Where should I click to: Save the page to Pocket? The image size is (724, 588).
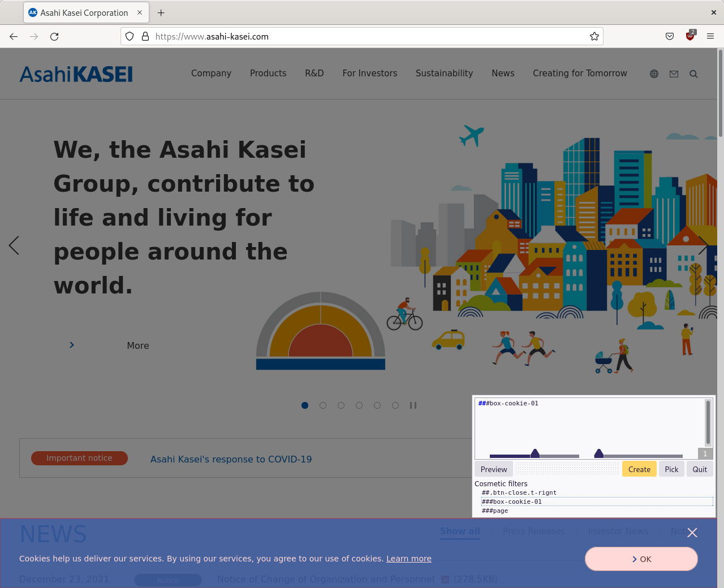pyautogui.click(x=670, y=36)
